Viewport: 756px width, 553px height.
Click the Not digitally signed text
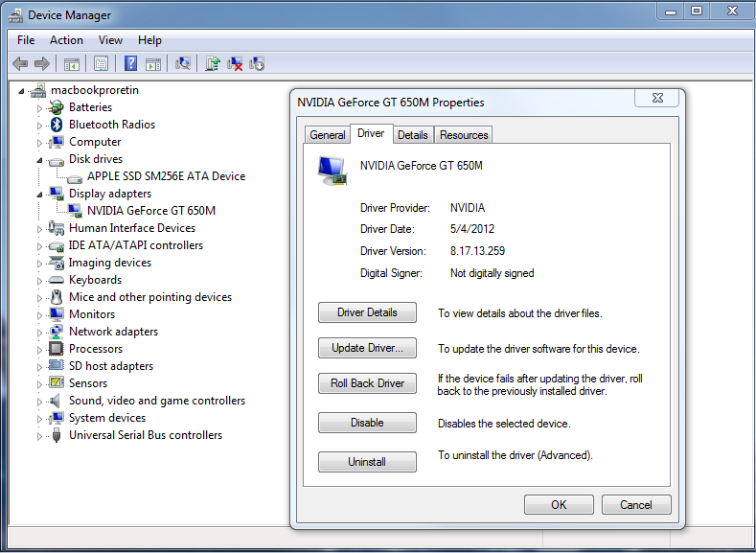[492, 273]
